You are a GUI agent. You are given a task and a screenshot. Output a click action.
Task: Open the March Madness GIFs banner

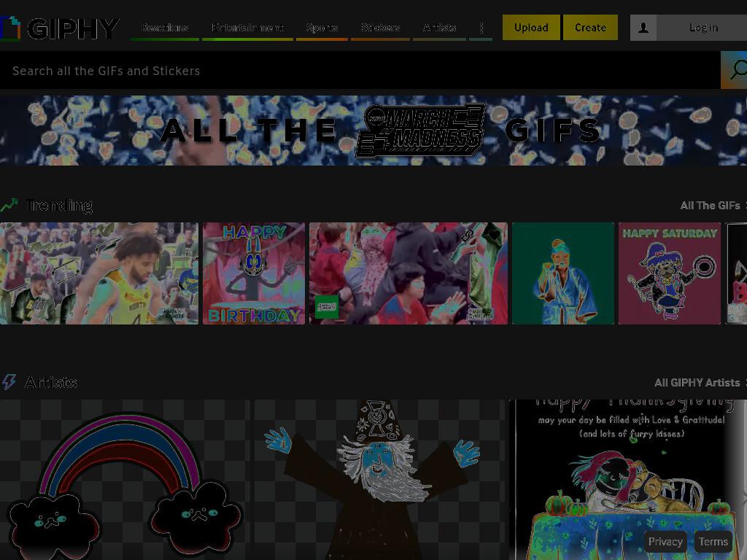coord(373,131)
